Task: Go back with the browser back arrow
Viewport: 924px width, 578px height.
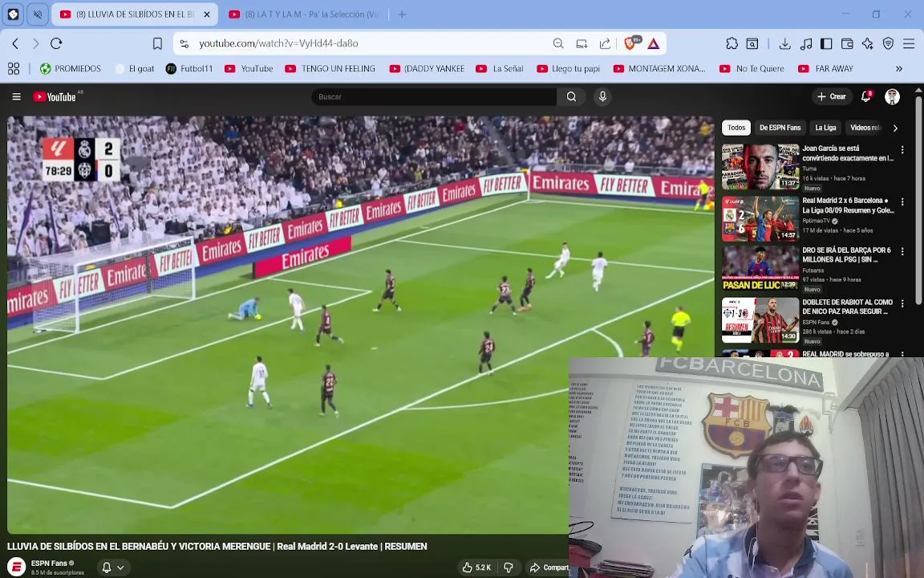Action: coord(16,43)
